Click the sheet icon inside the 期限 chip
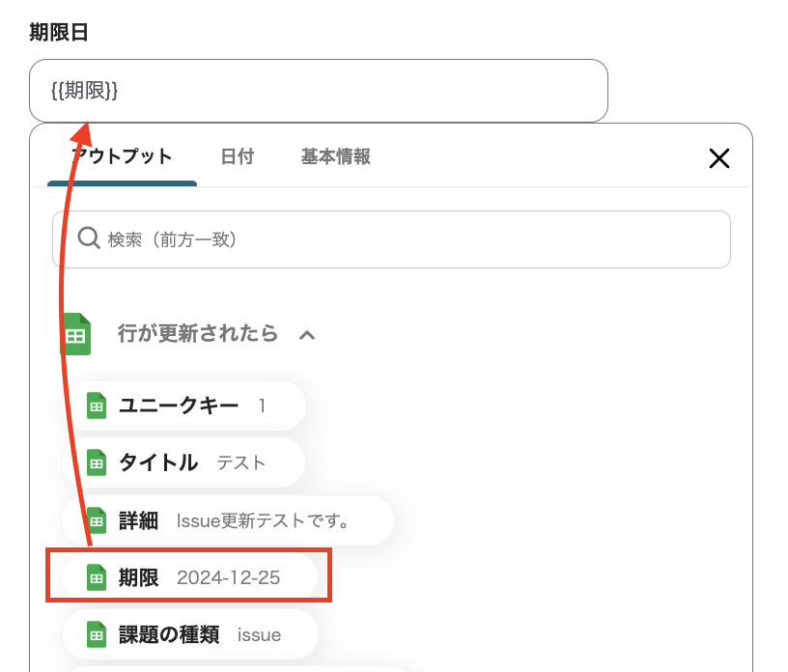Screen dimensions: 788x672 (97, 577)
